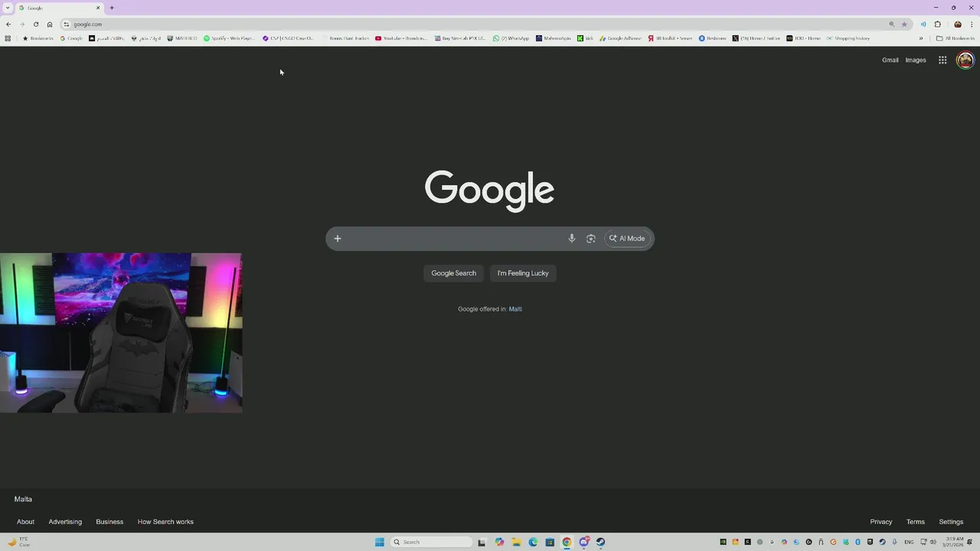
Task: Close the Google tab
Action: 98,8
